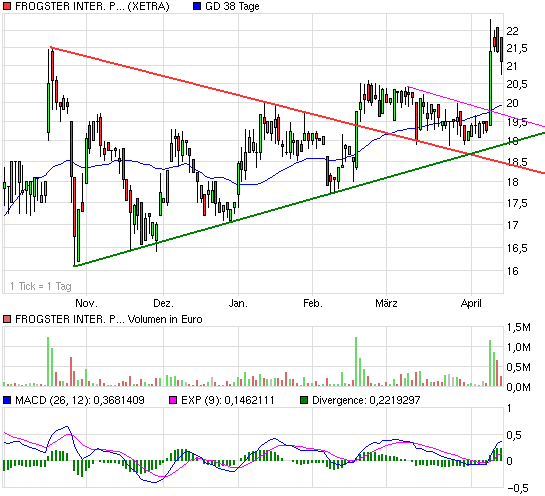Click the price axis value '20'
The width and height of the screenshot is (545, 496).
512,103
